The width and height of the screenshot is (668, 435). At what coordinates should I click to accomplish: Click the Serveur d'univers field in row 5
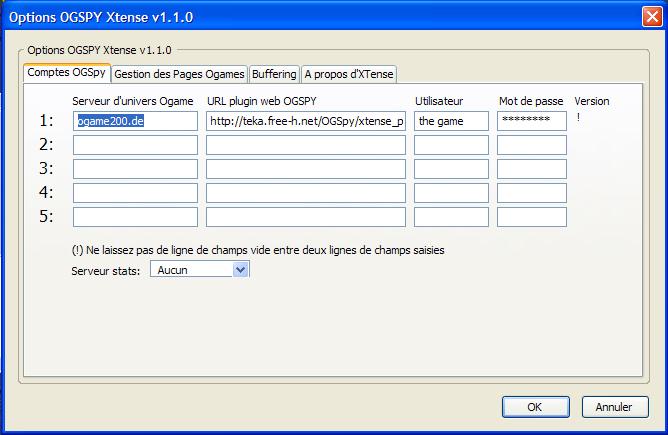[135, 216]
